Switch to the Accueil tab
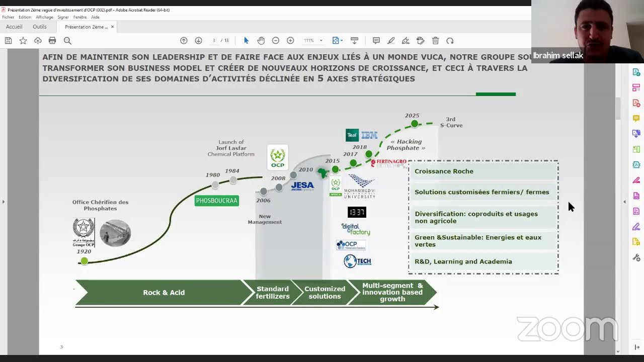Viewport: 644px width, 362px height. 14,27
